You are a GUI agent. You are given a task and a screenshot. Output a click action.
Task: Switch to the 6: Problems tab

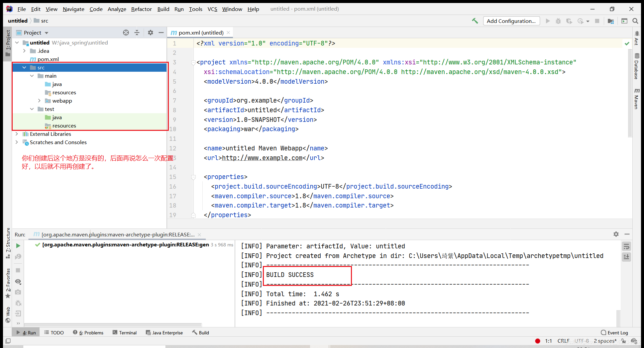pos(88,332)
